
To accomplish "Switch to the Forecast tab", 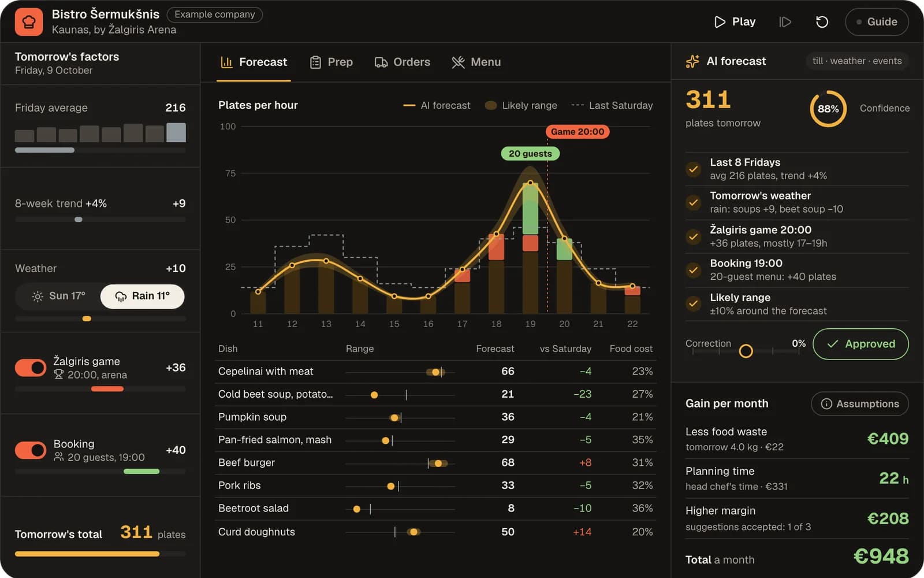I will (254, 62).
